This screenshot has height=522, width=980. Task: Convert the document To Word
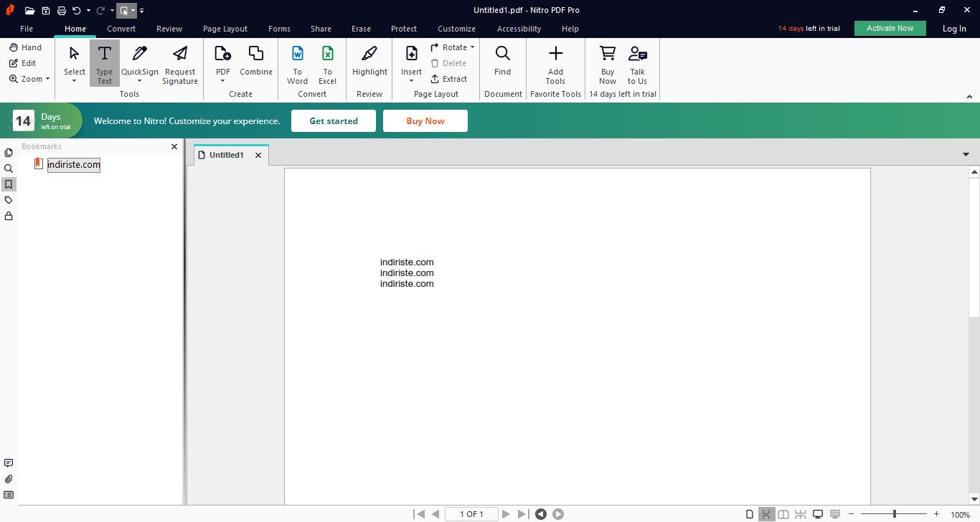(x=297, y=65)
